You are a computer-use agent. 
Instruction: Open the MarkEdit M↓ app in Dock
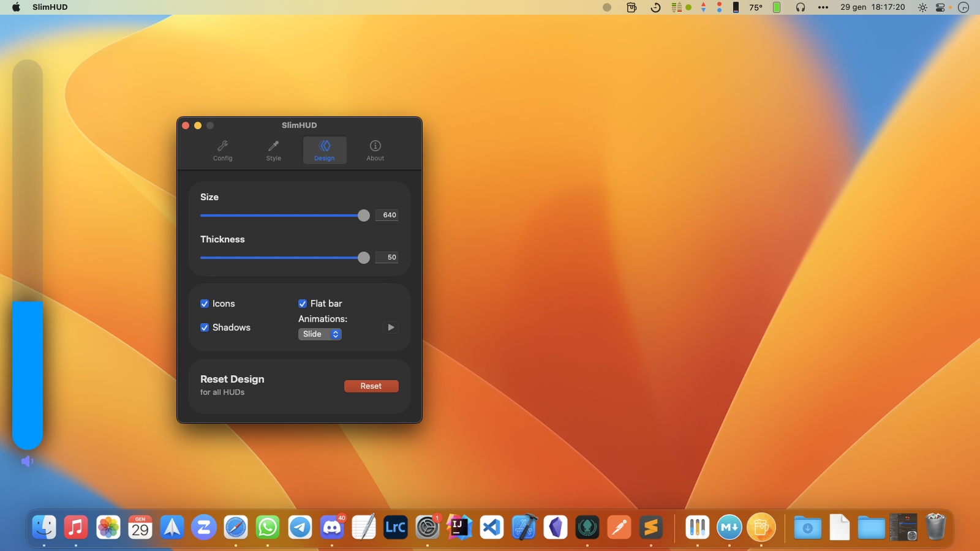click(x=729, y=527)
